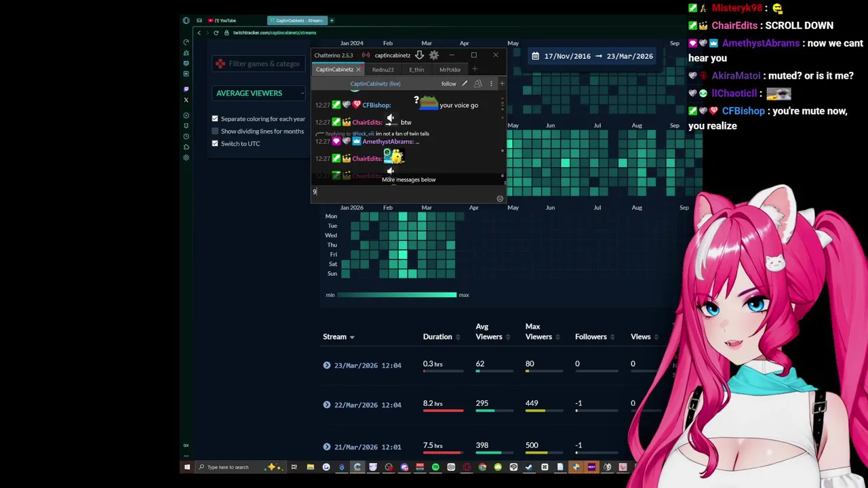Screen dimensions: 868x488
Task: Close the CaptinCabinetz Chatterino tab
Action: point(358,70)
